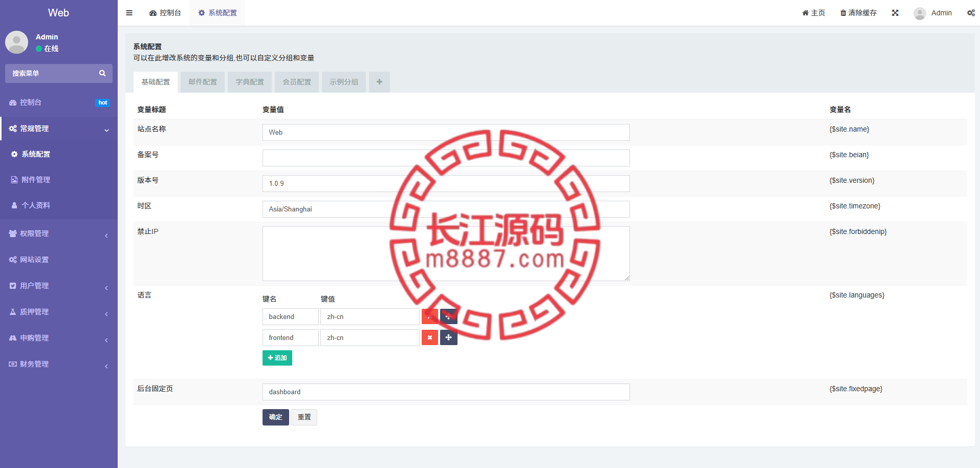Viewport: 980px width, 468px height.
Task: Select the 系统配置 tab in top navigation
Action: (217, 13)
